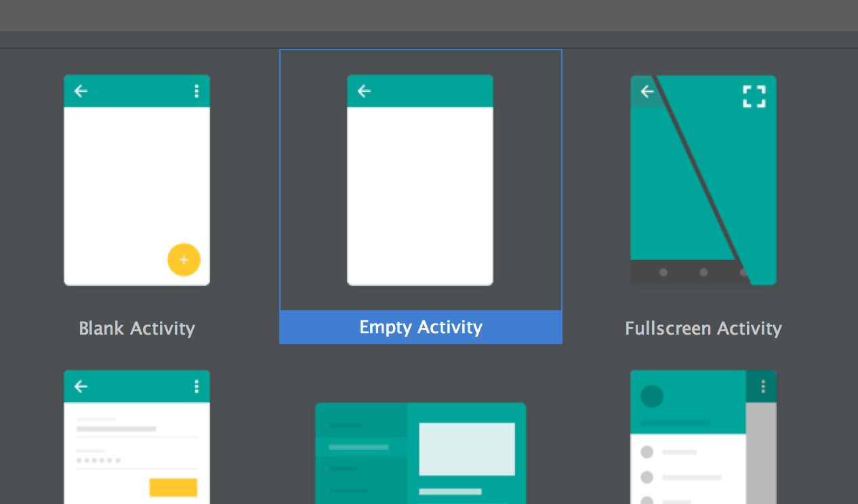Click the Fullscreen Activity label
Screen dimensions: 858x504
click(x=703, y=328)
